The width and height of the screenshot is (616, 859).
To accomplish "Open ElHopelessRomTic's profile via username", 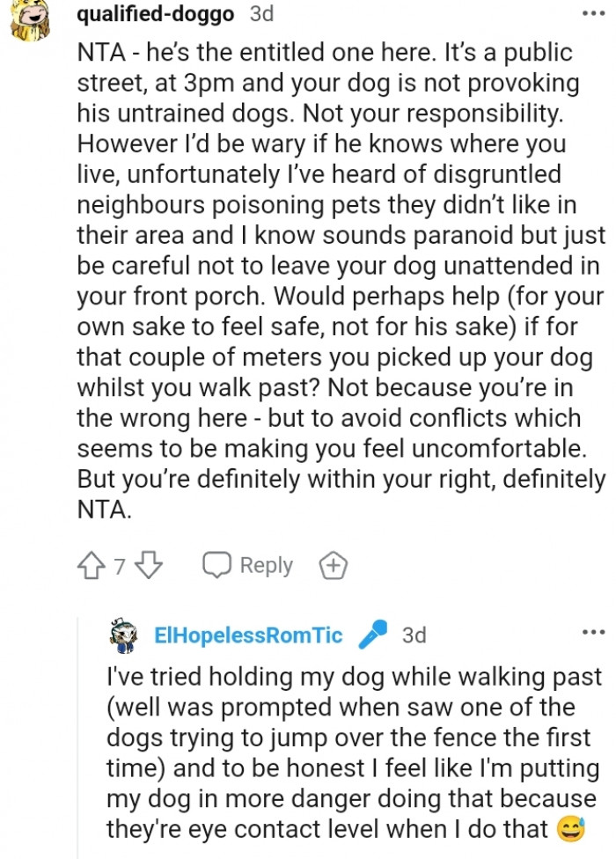I will (x=247, y=633).
